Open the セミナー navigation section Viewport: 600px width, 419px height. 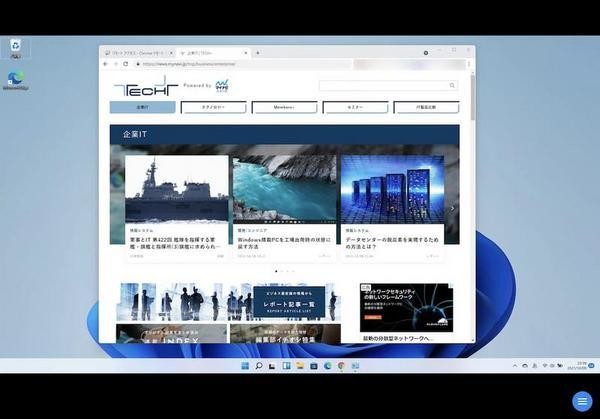pos(355,107)
